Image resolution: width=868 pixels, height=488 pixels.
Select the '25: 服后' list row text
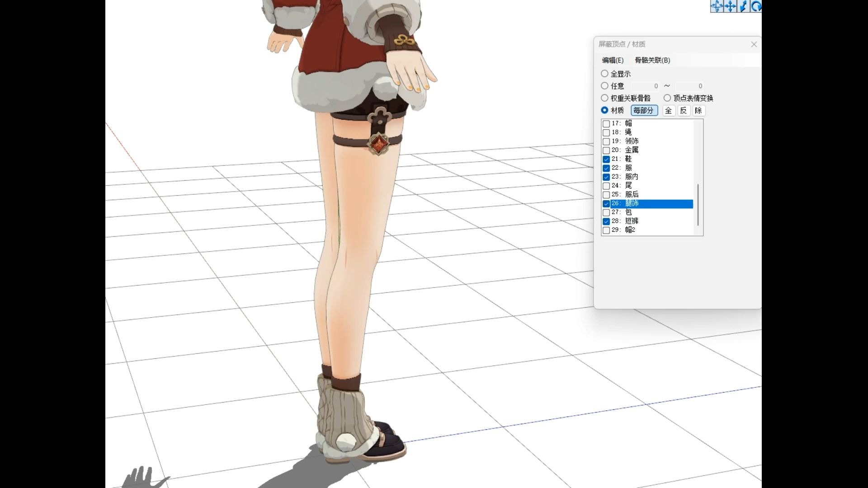(x=625, y=194)
